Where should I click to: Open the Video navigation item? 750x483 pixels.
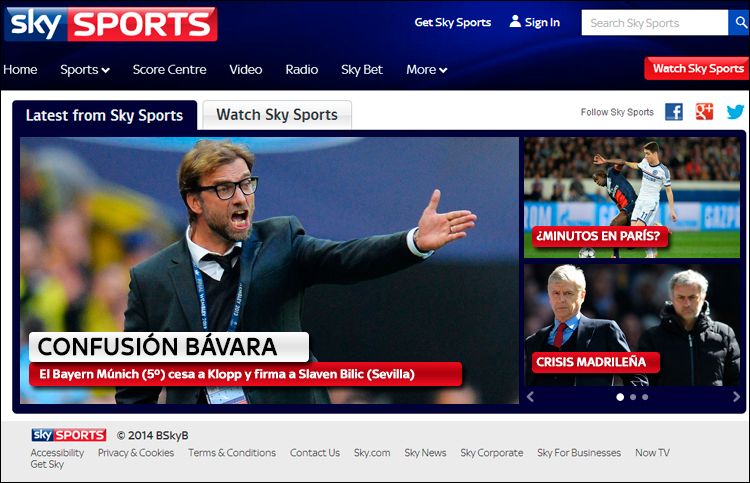coord(245,70)
